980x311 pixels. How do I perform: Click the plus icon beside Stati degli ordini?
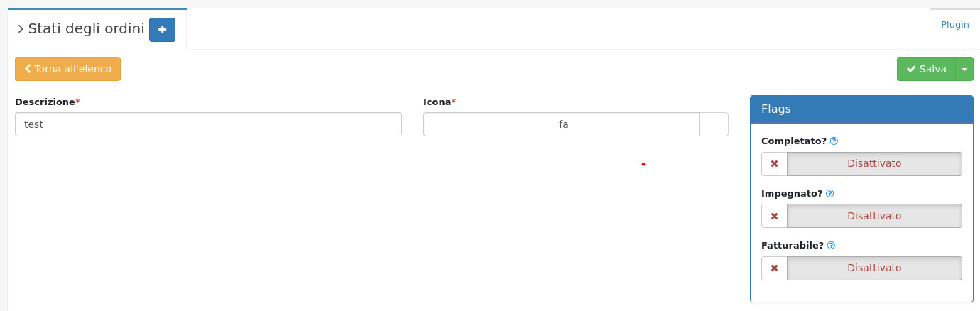pyautogui.click(x=162, y=30)
